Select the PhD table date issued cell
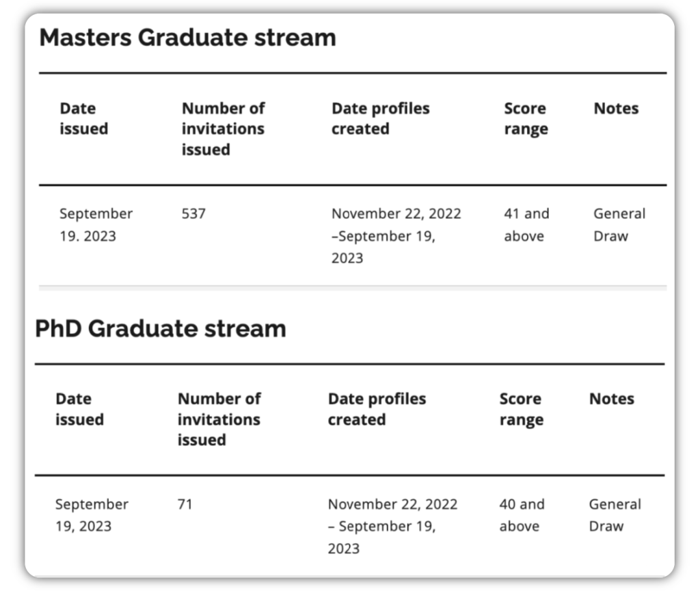 coord(92,515)
